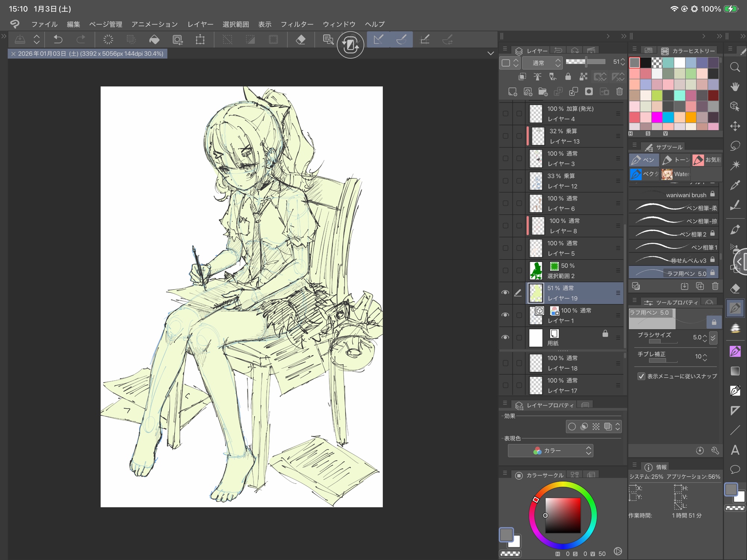Viewport: 747px width, 560px height.
Task: Uncheck 表示メニューに従いスナップ checkbox
Action: pyautogui.click(x=641, y=376)
